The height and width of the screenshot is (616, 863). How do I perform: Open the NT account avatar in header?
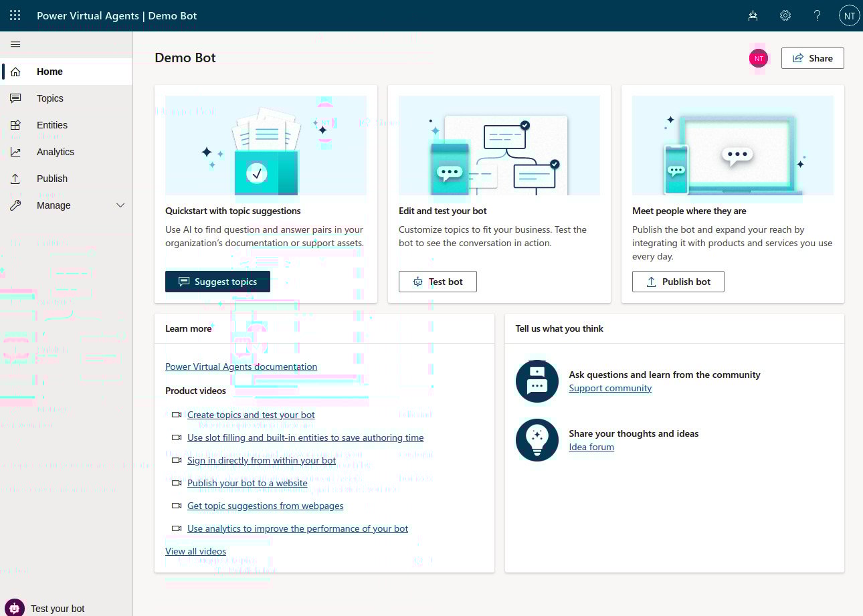coord(849,15)
